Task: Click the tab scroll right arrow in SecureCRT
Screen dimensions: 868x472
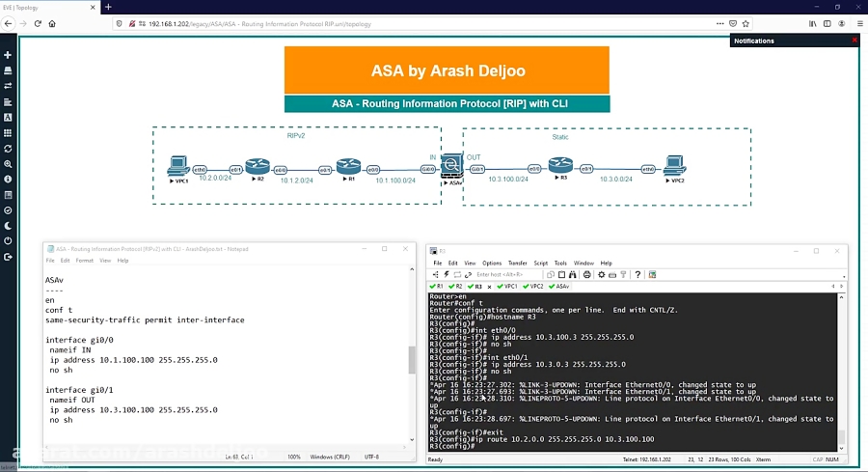Action: click(x=841, y=287)
